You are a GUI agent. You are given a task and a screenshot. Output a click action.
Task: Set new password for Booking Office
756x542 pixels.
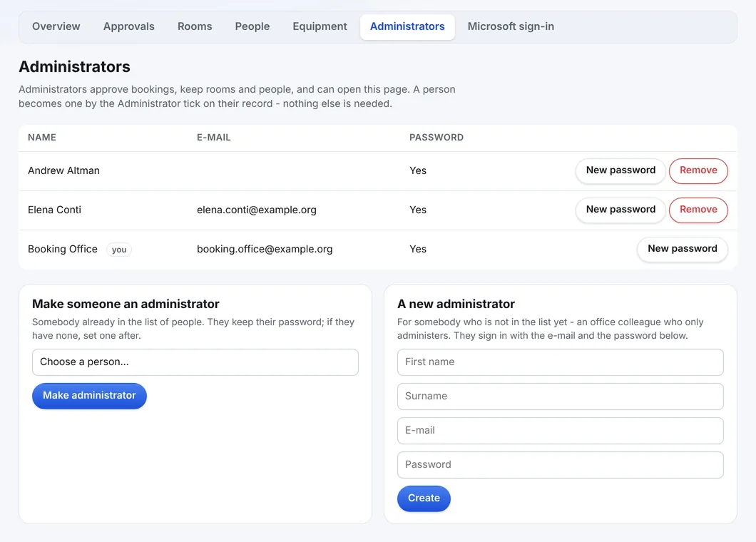683,249
